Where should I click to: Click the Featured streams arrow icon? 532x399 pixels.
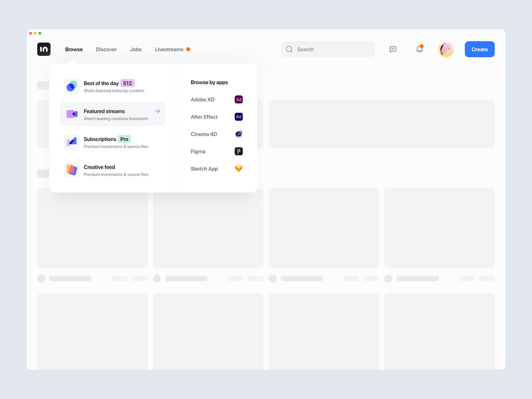coord(157,111)
